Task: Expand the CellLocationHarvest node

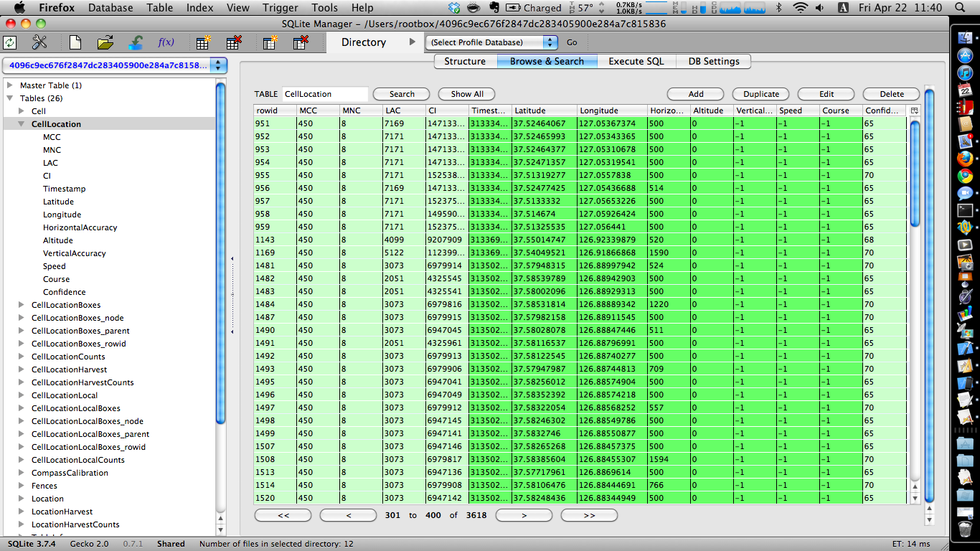Action: pos(22,369)
